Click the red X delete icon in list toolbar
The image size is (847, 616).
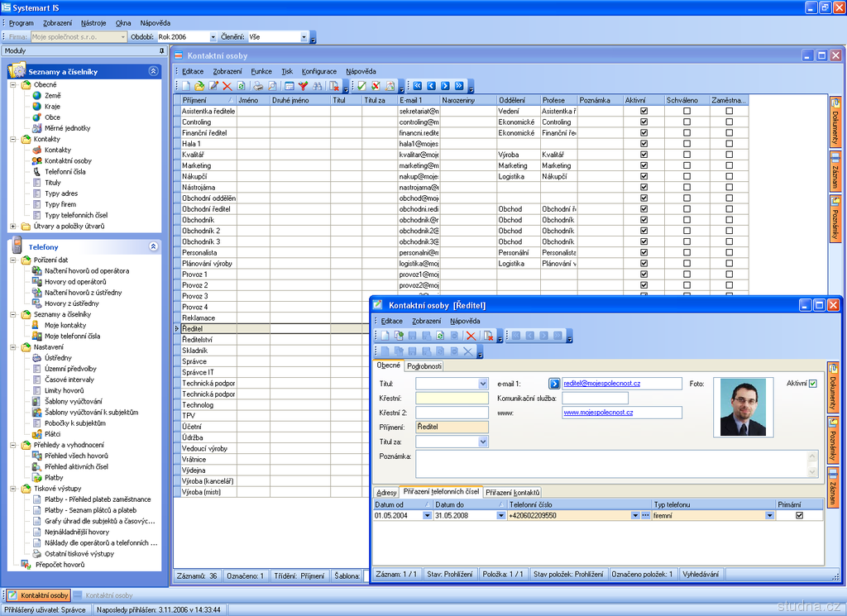coord(227,86)
